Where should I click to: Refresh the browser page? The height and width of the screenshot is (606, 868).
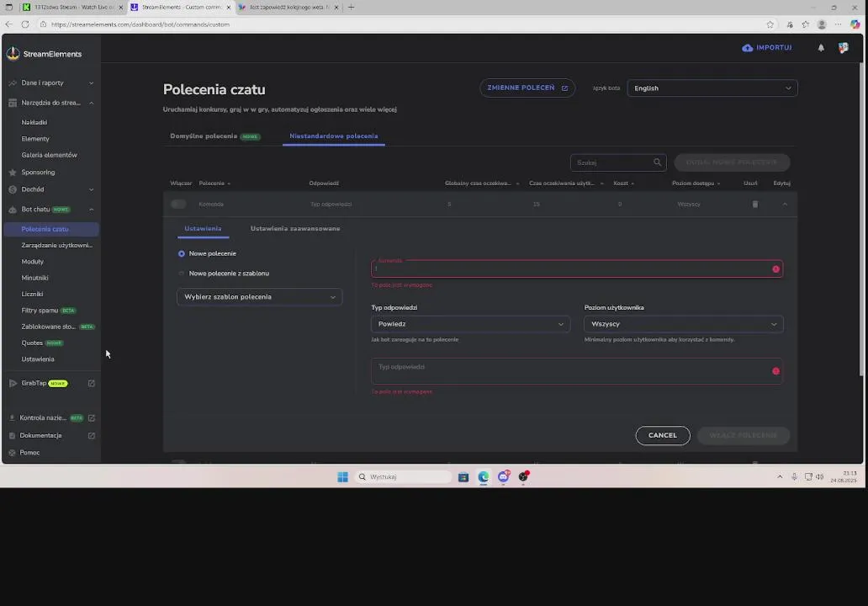pyautogui.click(x=25, y=24)
